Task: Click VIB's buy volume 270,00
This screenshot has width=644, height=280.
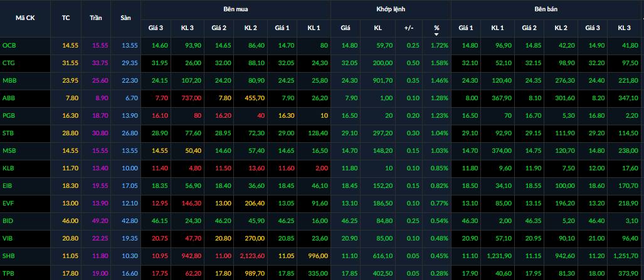Action: [255, 239]
